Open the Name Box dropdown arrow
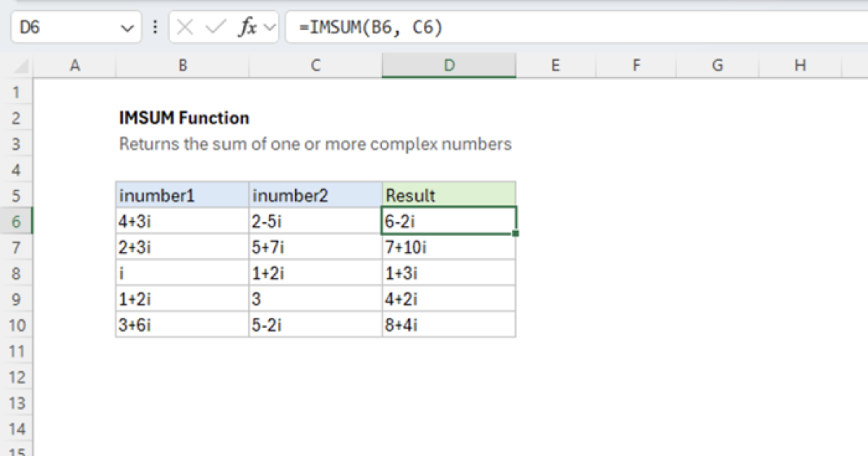Viewport: 868px width, 456px height. pos(127,28)
